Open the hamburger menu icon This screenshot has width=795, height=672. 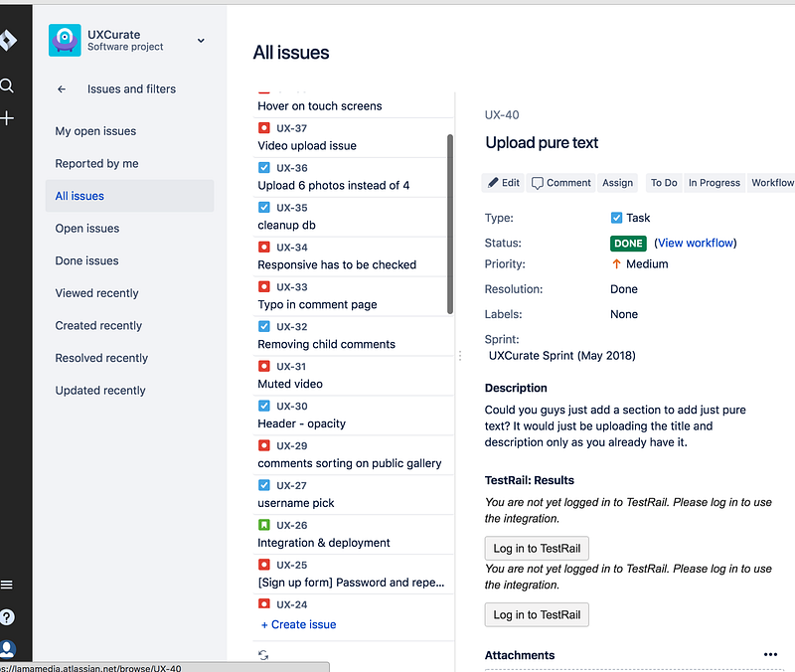(7, 585)
